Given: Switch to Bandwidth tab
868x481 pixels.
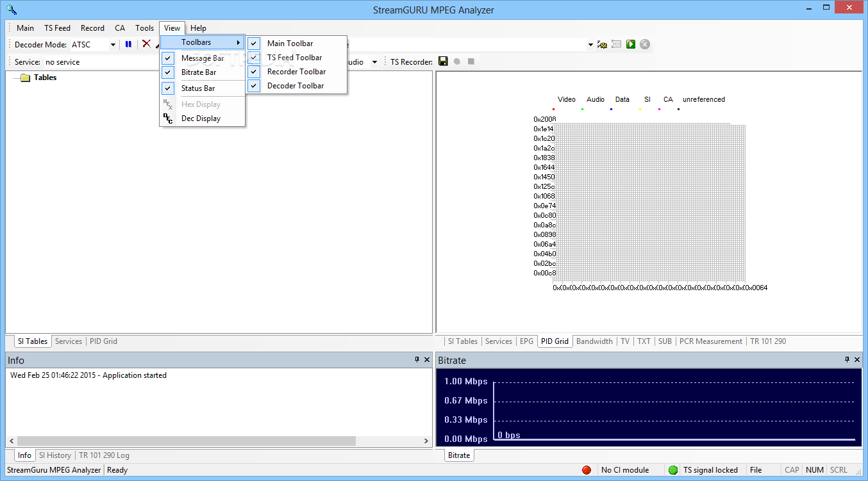Looking at the screenshot, I should (594, 341).
